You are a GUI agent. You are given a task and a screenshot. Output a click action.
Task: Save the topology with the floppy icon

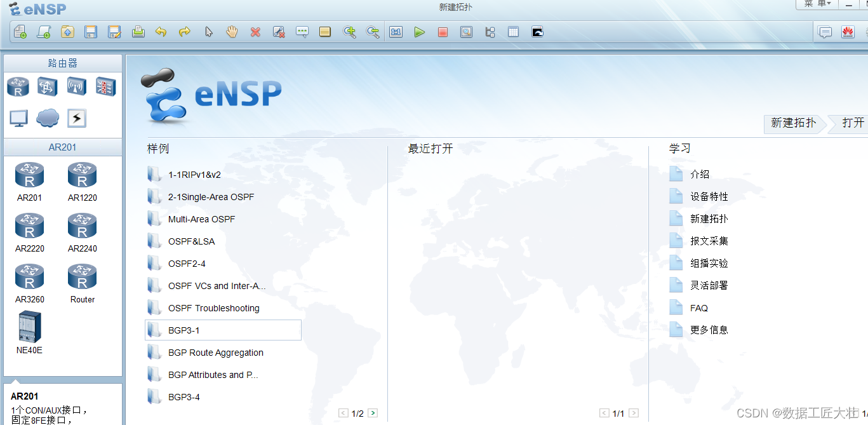(91, 32)
